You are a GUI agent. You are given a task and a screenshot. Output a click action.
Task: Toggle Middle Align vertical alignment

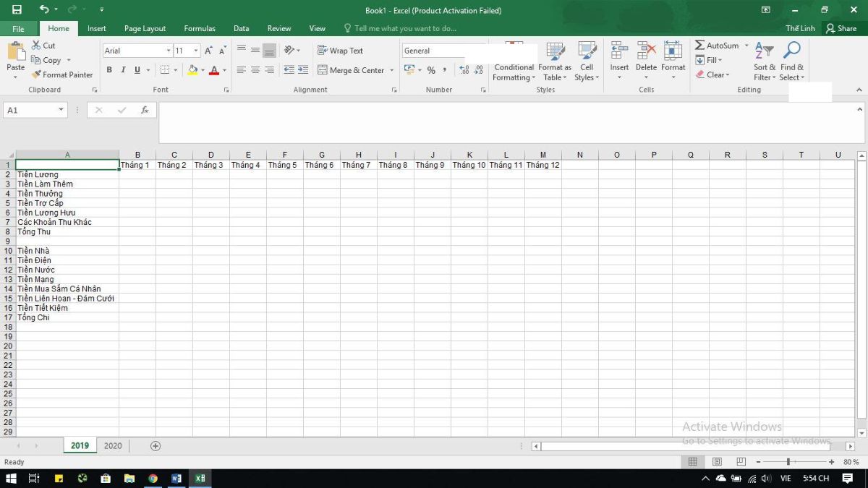pyautogui.click(x=255, y=51)
